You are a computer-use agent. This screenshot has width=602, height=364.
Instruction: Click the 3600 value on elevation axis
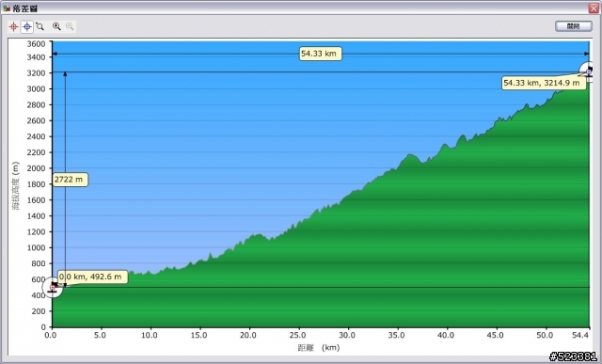36,44
